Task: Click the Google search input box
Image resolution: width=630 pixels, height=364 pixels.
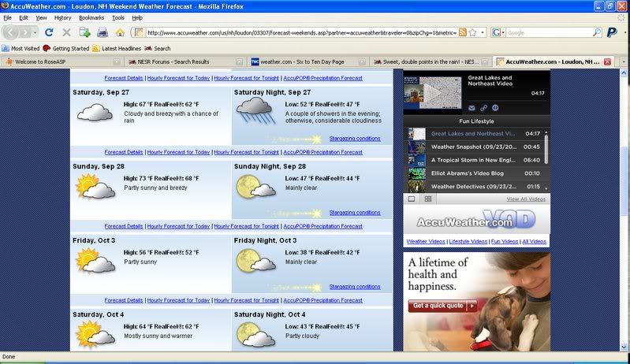Action: 549,32
